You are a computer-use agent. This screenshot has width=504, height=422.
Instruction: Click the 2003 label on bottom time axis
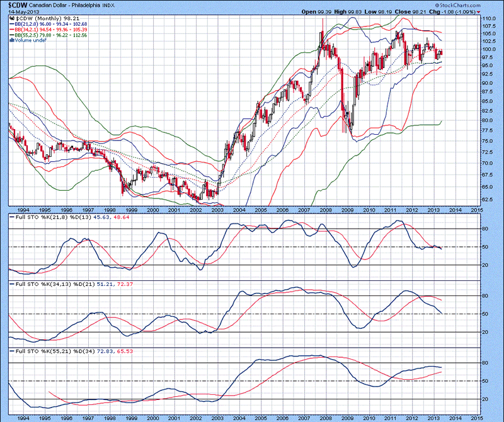tap(217, 417)
